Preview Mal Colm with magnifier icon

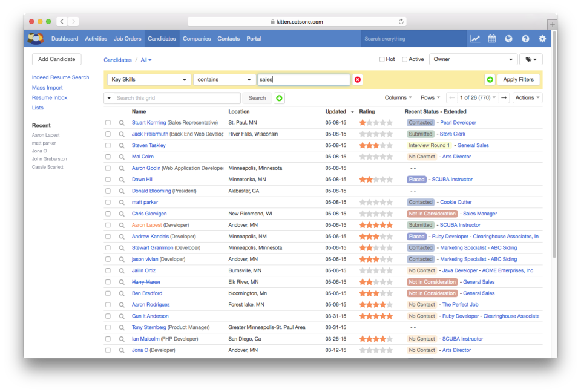coord(122,157)
